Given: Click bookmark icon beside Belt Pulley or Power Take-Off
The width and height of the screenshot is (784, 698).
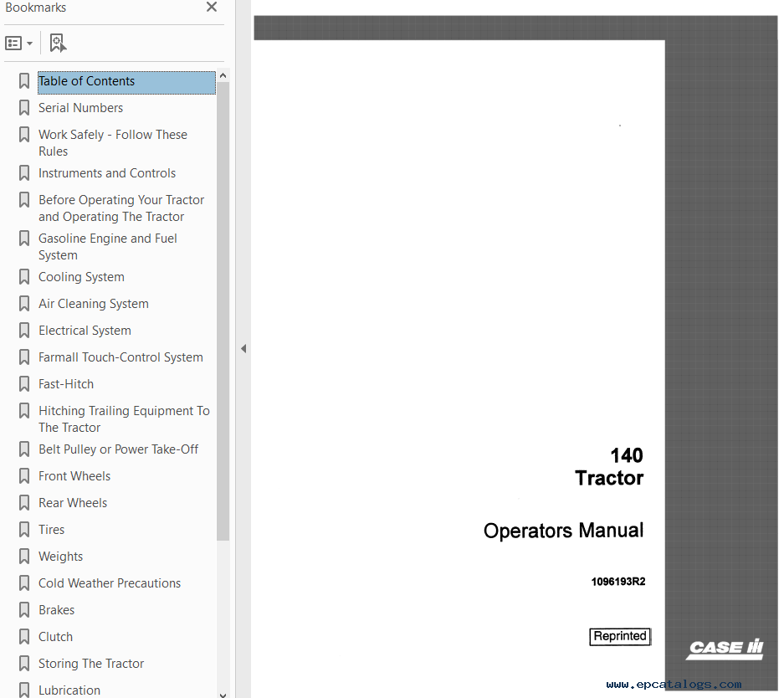Looking at the screenshot, I should [x=24, y=449].
